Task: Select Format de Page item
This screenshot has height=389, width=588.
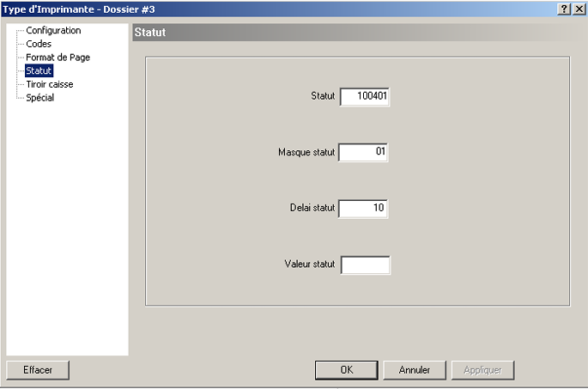Action: (x=58, y=58)
